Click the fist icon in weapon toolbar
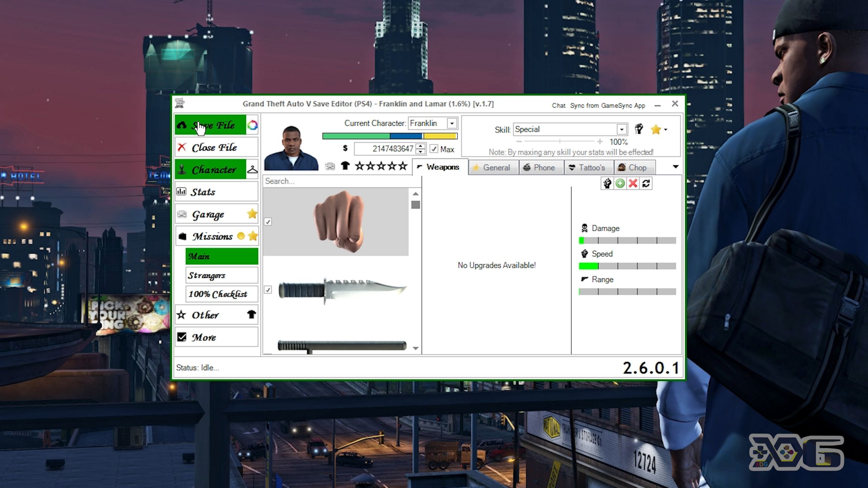Screen dimensions: 868x488 tap(607, 183)
